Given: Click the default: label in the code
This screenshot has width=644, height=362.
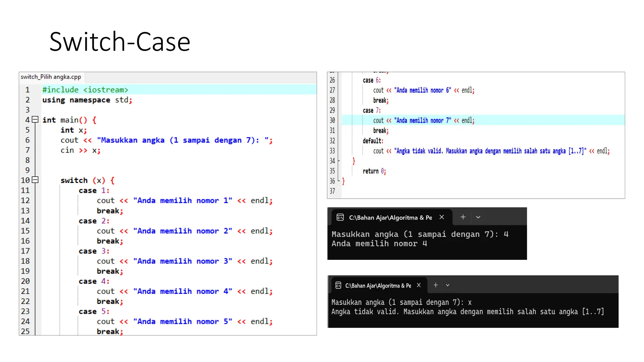Looking at the screenshot, I should pyautogui.click(x=373, y=141).
